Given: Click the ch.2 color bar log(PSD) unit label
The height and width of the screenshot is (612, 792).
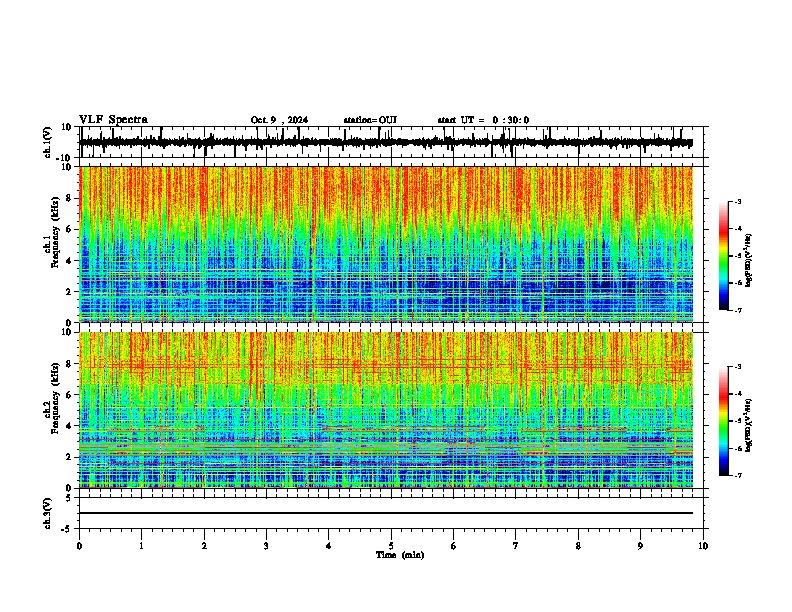Looking at the screenshot, I should tap(749, 425).
